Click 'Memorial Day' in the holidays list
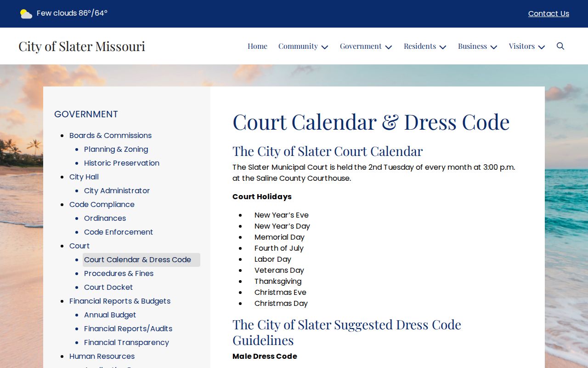This screenshot has width=588, height=368. (x=279, y=237)
